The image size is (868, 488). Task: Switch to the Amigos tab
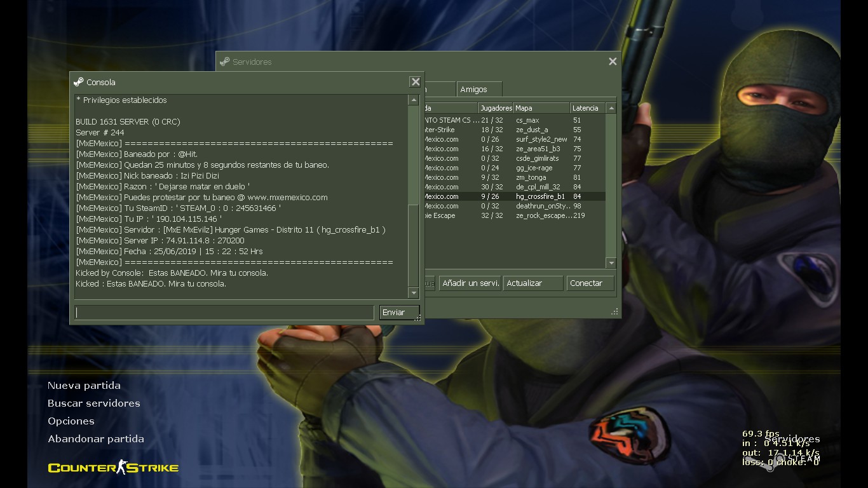click(479, 90)
